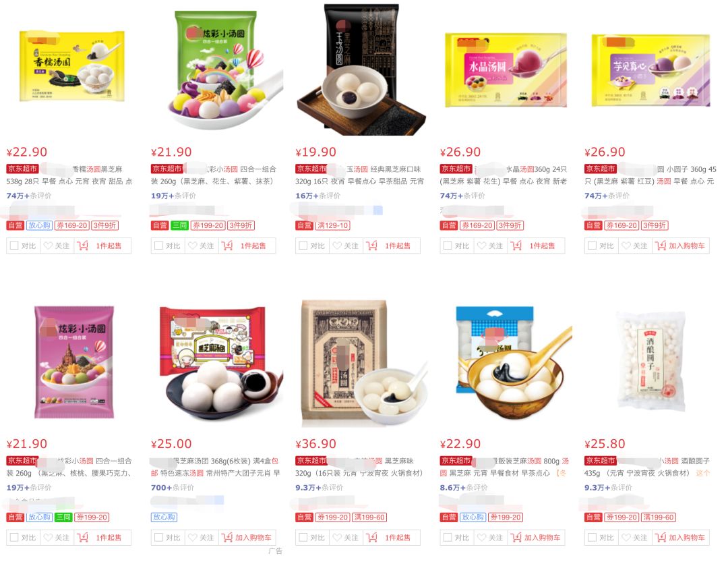Click the cart icon on the ¥22.90 香糯汤圆 item
Image resolution: width=728 pixels, height=562 pixels.
click(x=83, y=246)
